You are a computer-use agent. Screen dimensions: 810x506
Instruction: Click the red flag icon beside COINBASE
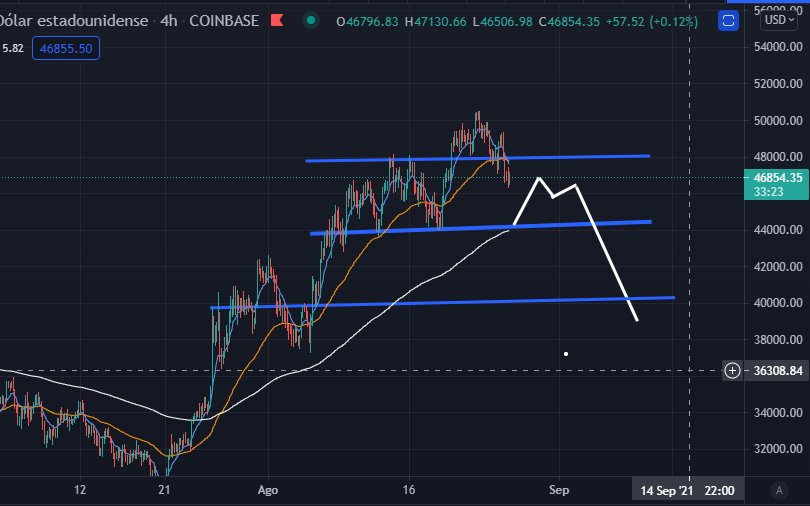coord(277,21)
